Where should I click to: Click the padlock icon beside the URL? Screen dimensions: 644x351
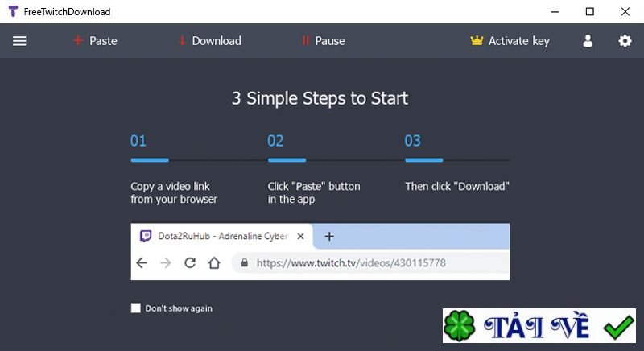tap(245, 262)
